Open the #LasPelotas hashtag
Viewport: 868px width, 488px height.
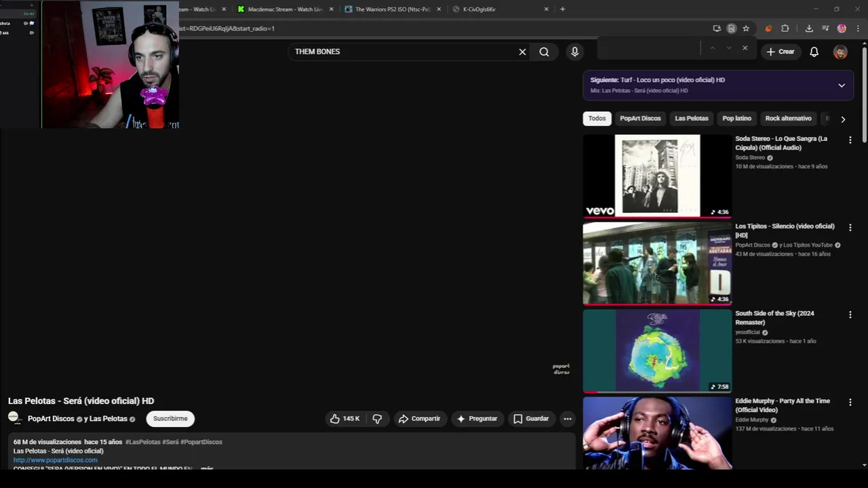pos(142,442)
